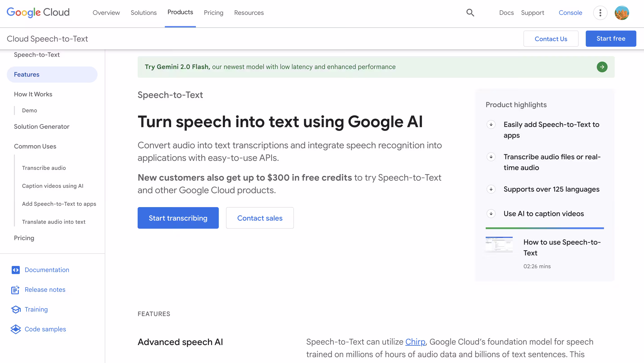Click 'Easily add Speech-to-Text to apps' highlight text
The image size is (644, 363).
[x=551, y=130]
